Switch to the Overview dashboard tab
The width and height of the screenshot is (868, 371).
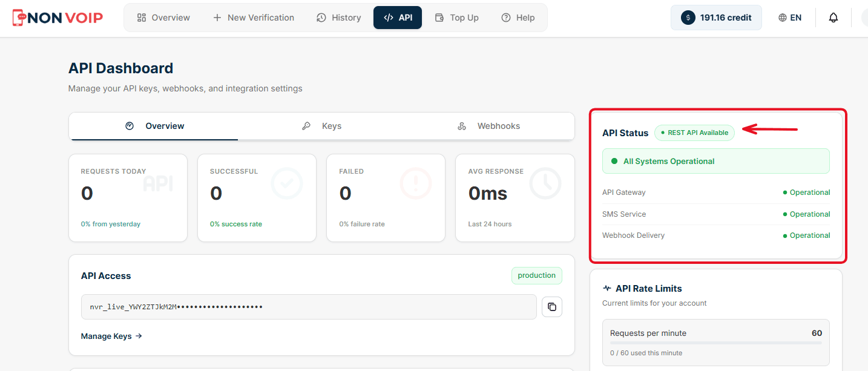point(154,126)
